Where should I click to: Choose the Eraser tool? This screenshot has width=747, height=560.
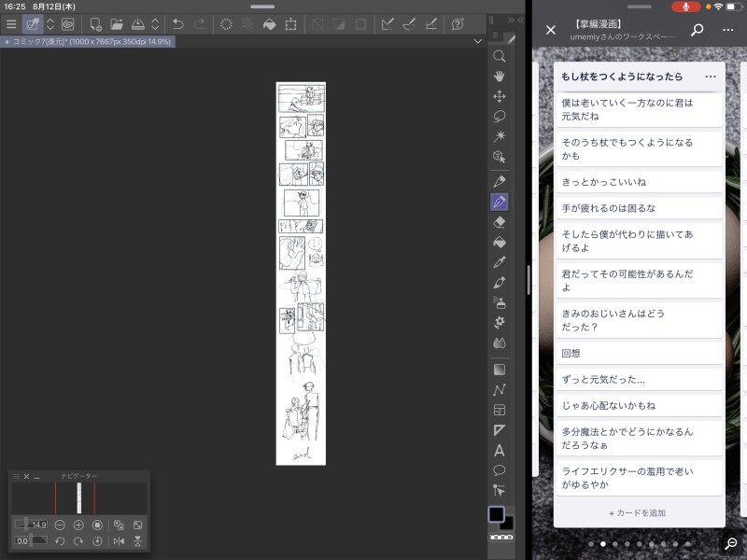coord(500,222)
